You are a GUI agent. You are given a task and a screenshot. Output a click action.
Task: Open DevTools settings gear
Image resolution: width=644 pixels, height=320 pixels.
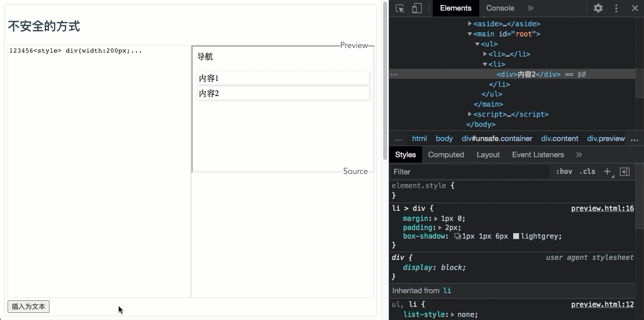[598, 8]
